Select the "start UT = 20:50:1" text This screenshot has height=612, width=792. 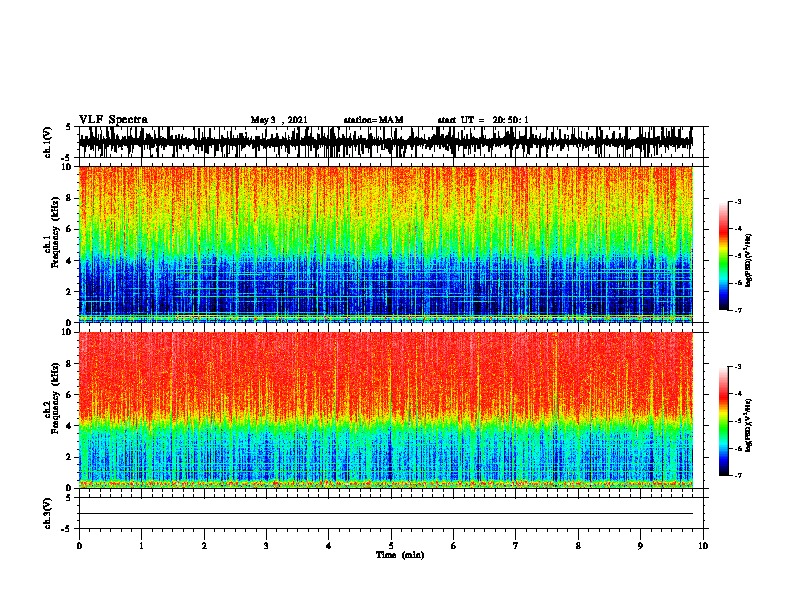[x=483, y=120]
